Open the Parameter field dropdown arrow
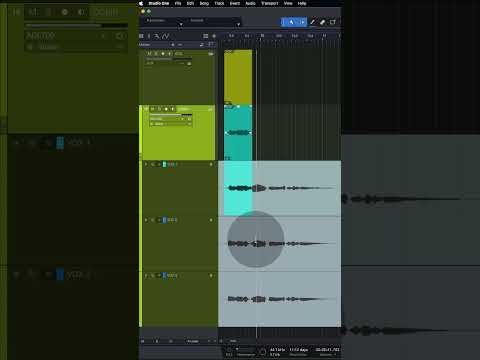 (x=181, y=24)
